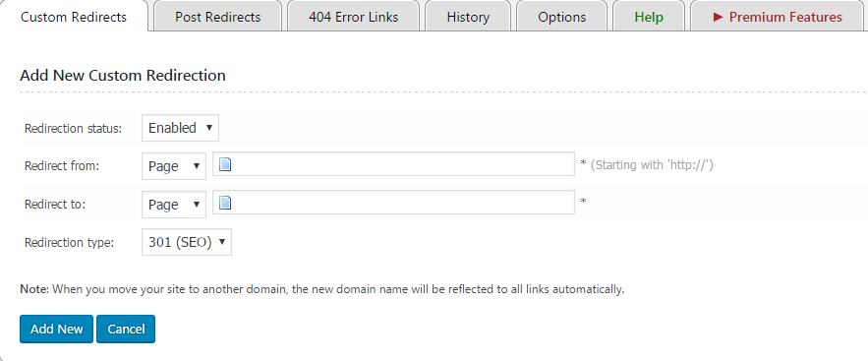
Task: Focus the Redirect to URL text field
Action: click(x=393, y=202)
